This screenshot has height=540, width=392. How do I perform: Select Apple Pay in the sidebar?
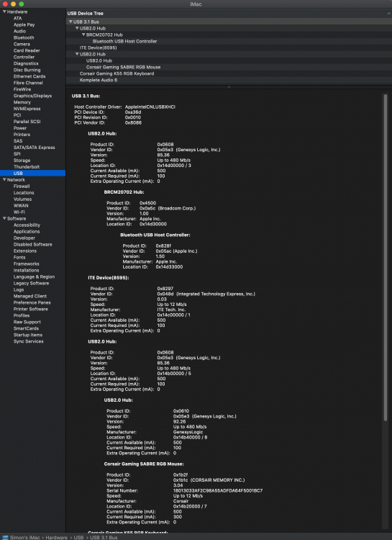24,24
